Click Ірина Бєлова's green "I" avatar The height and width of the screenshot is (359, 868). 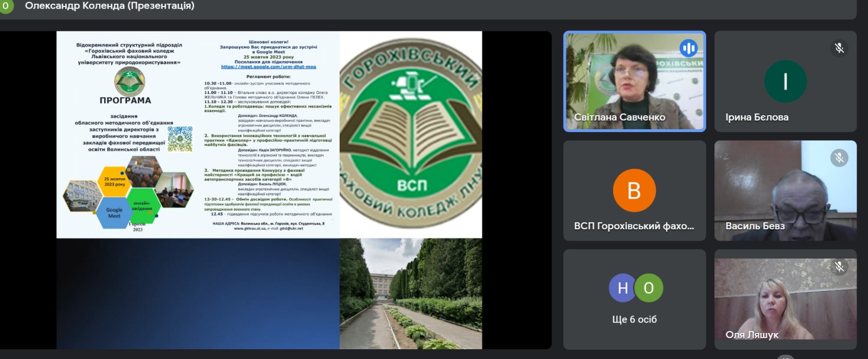coord(785,81)
